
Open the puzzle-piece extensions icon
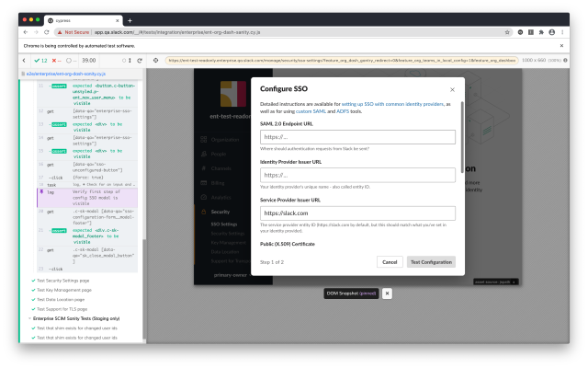point(541,32)
